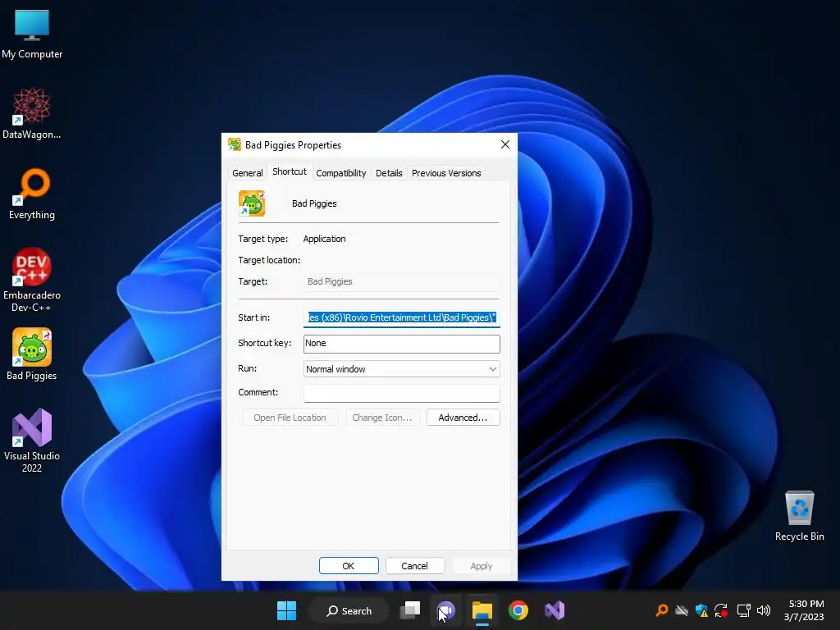
Task: Click the Change Icon... button
Action: click(x=382, y=418)
